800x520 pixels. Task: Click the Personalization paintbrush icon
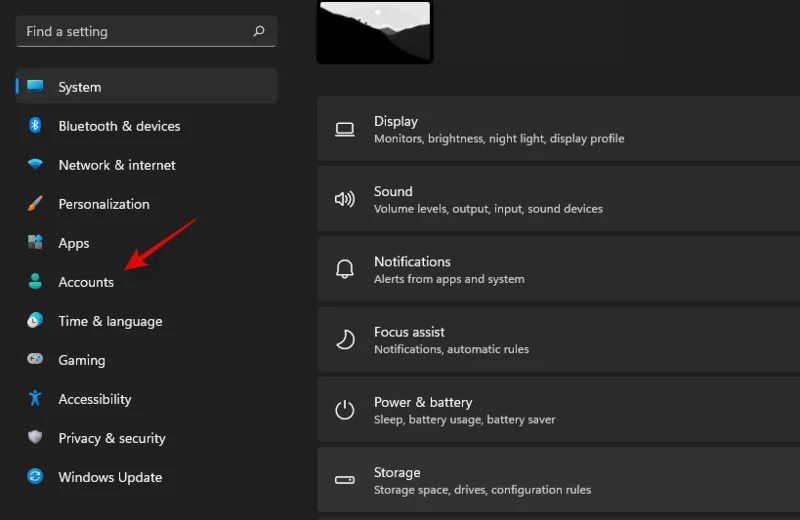pyautogui.click(x=36, y=204)
